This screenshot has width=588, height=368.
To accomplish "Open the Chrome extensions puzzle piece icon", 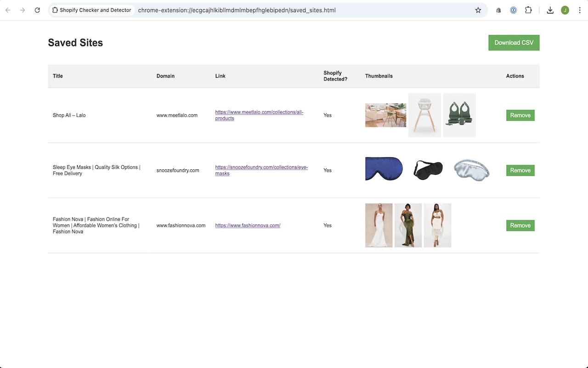I will click(528, 10).
